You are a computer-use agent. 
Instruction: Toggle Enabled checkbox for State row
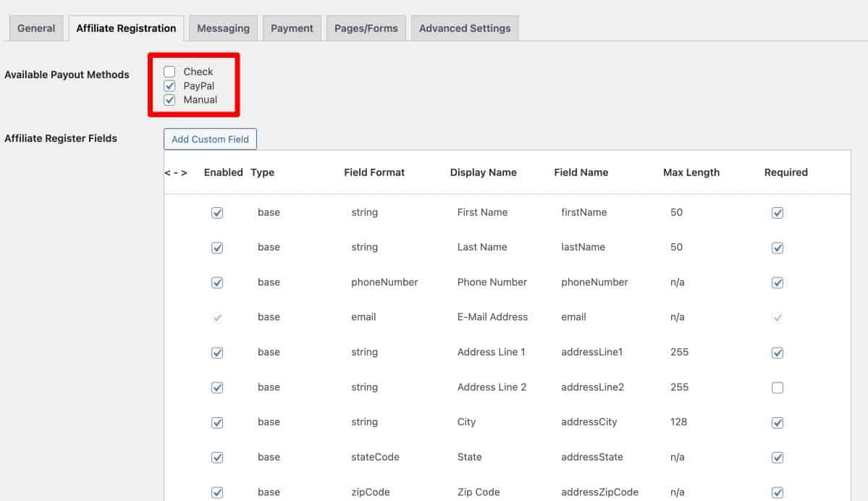point(217,458)
